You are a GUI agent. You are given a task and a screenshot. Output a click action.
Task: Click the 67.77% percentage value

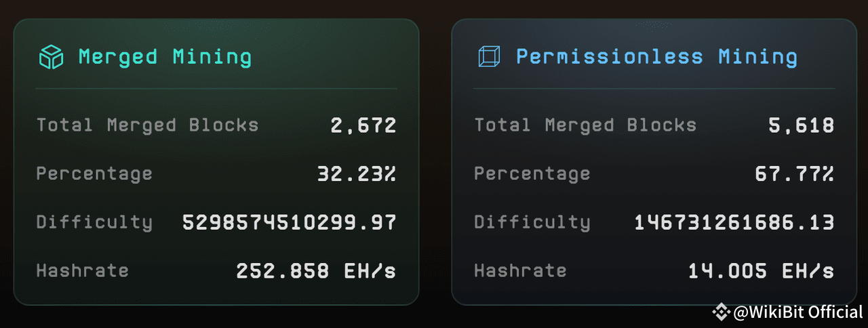(x=795, y=174)
